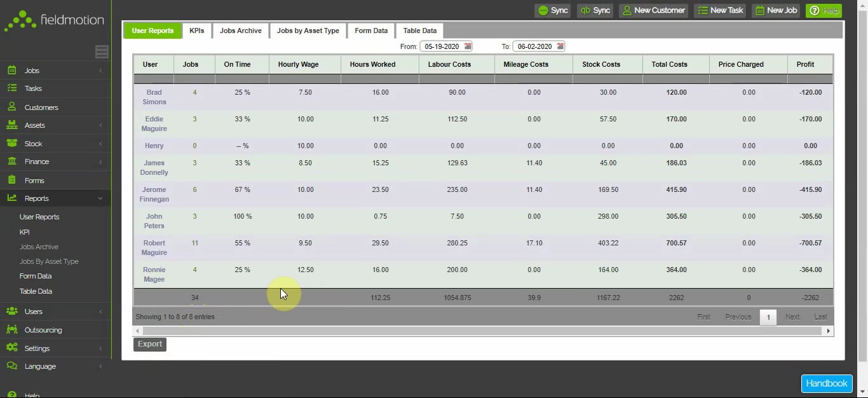
Task: Expand the Stock sidebar submenu
Action: point(100,144)
